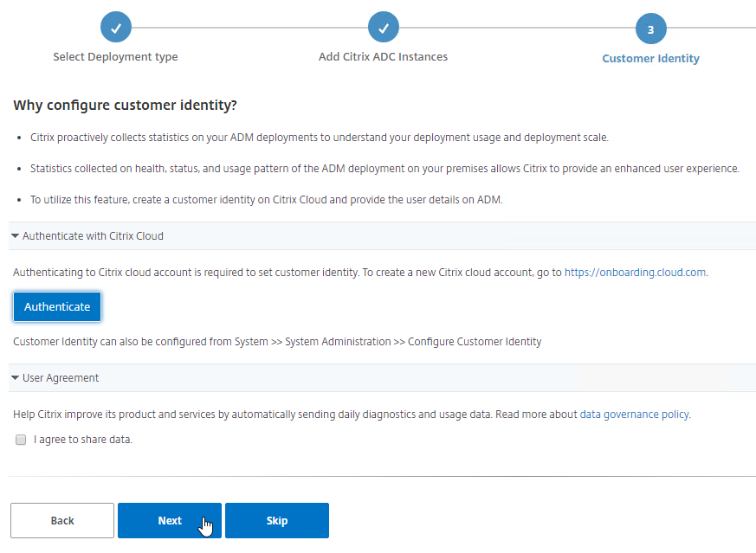Open the data governance policy link
This screenshot has width=756, height=553.
(634, 415)
